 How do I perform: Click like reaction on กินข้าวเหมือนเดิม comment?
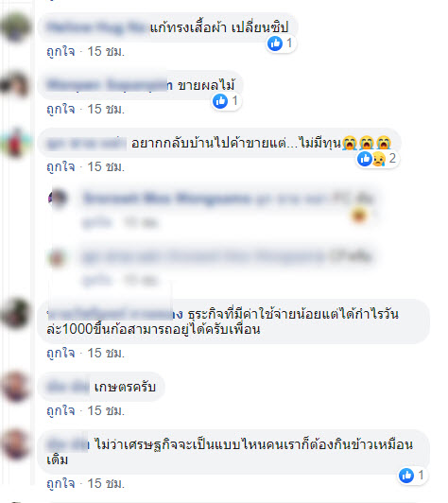coord(406,475)
